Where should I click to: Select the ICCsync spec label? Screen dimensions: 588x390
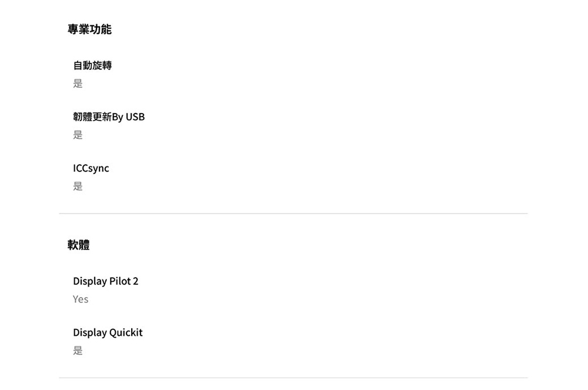click(x=91, y=168)
